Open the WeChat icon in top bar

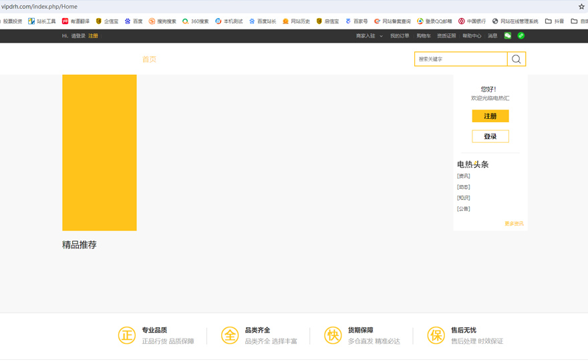click(508, 36)
